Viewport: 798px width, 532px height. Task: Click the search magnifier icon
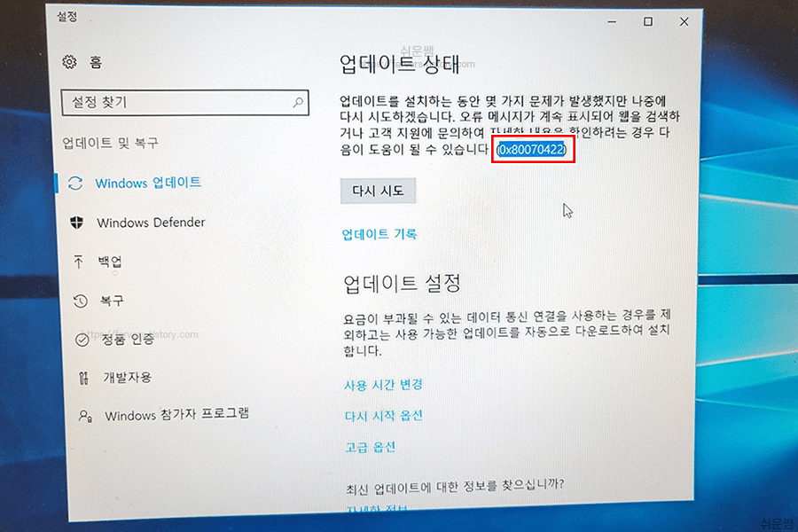[x=298, y=102]
